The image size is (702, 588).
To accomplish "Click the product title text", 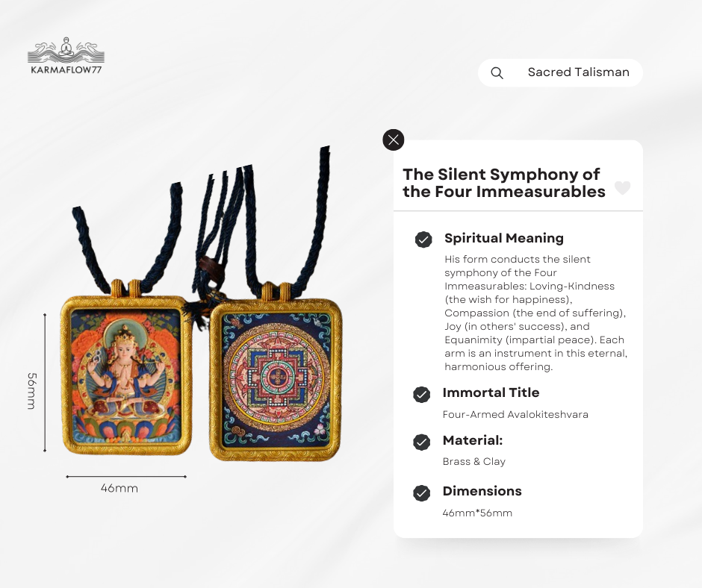I will point(503,183).
